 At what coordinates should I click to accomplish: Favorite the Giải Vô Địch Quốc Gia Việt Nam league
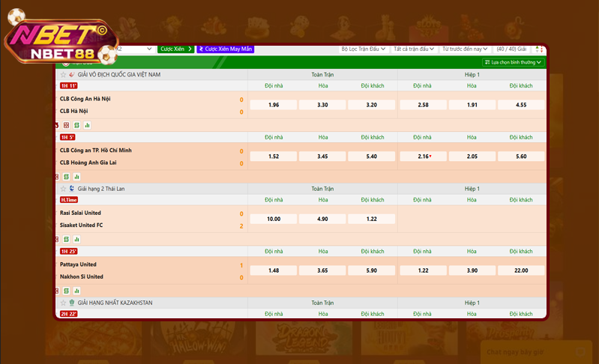tap(63, 75)
